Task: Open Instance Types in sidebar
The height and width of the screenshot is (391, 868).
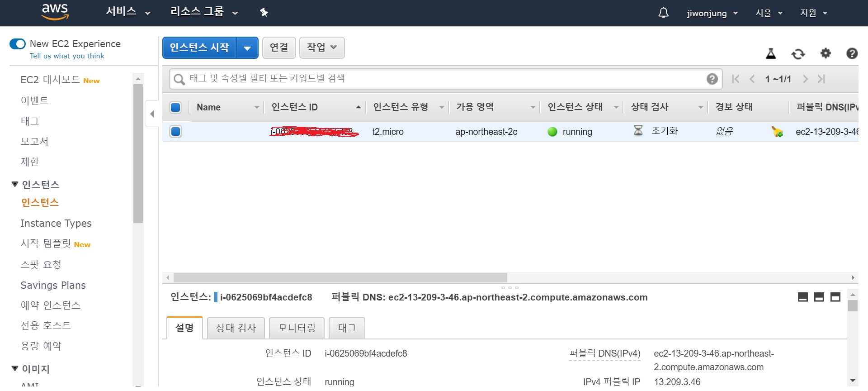Action: pyautogui.click(x=56, y=223)
